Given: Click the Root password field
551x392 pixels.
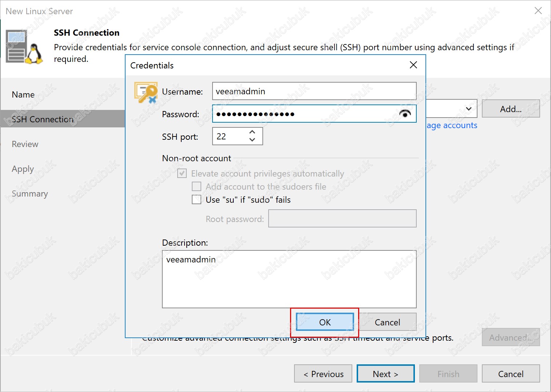Looking at the screenshot, I should click(342, 218).
